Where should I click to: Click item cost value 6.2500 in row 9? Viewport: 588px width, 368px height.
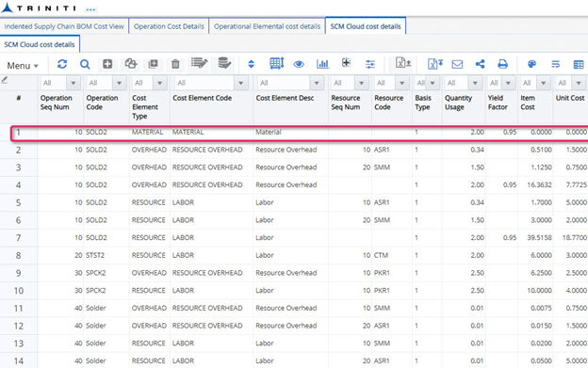click(541, 273)
